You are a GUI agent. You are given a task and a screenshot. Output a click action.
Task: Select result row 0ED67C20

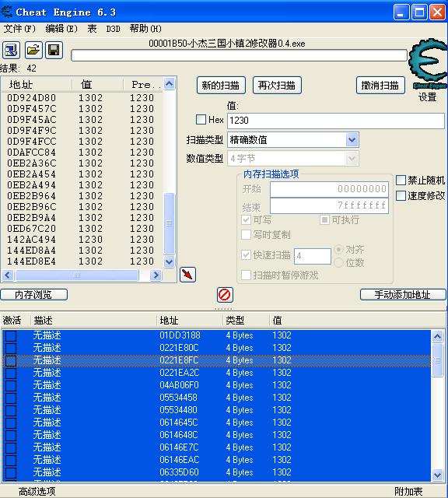coord(82,228)
